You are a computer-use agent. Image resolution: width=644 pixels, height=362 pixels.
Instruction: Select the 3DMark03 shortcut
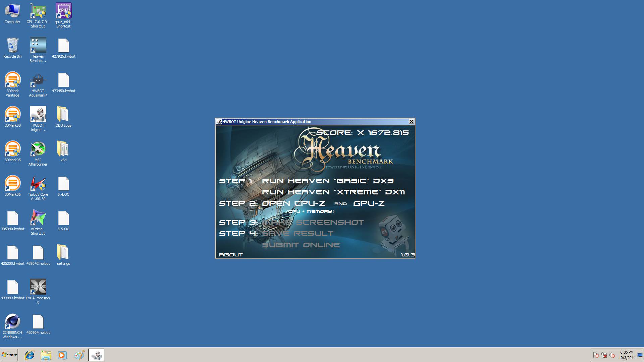12,117
